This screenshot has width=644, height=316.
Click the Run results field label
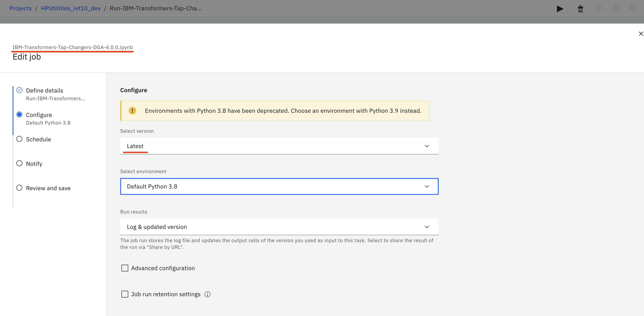coord(134,212)
